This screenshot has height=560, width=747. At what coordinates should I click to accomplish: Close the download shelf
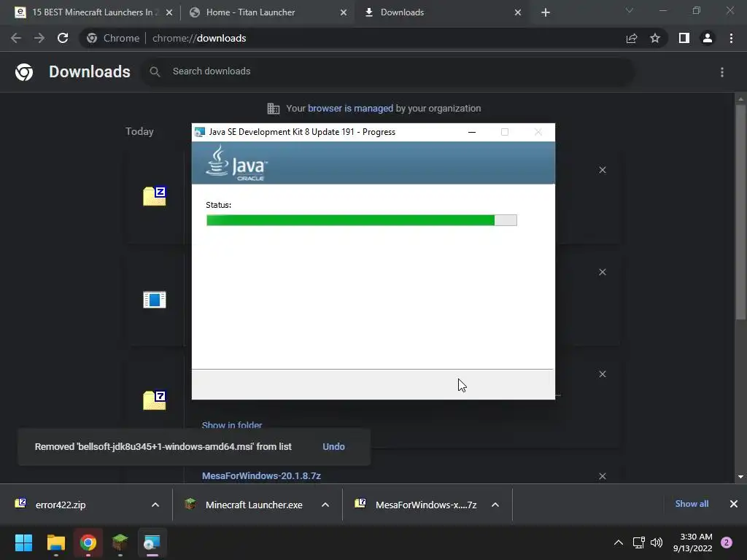(x=734, y=504)
